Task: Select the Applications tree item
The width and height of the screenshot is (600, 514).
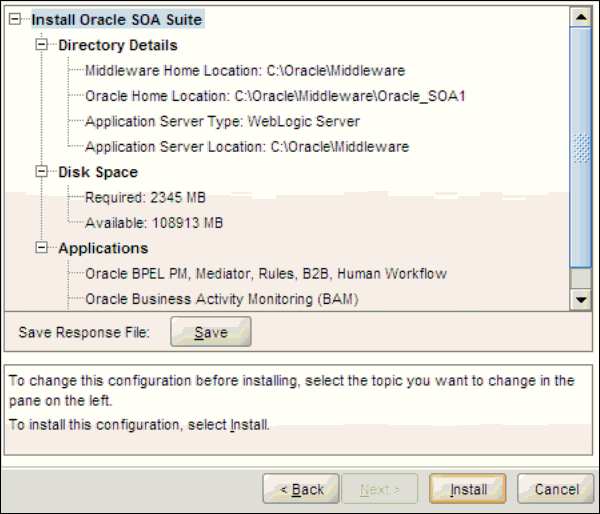Action: [103, 248]
